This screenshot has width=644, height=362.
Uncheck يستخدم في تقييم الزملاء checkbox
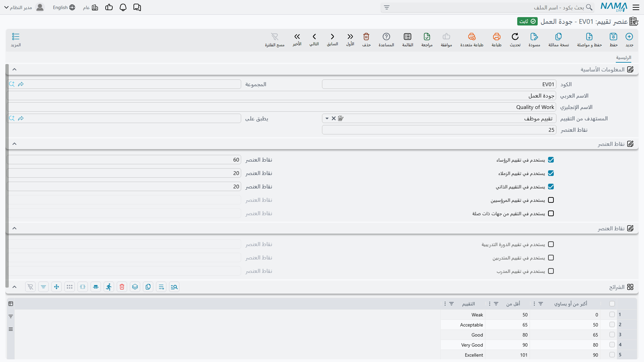pyautogui.click(x=551, y=173)
